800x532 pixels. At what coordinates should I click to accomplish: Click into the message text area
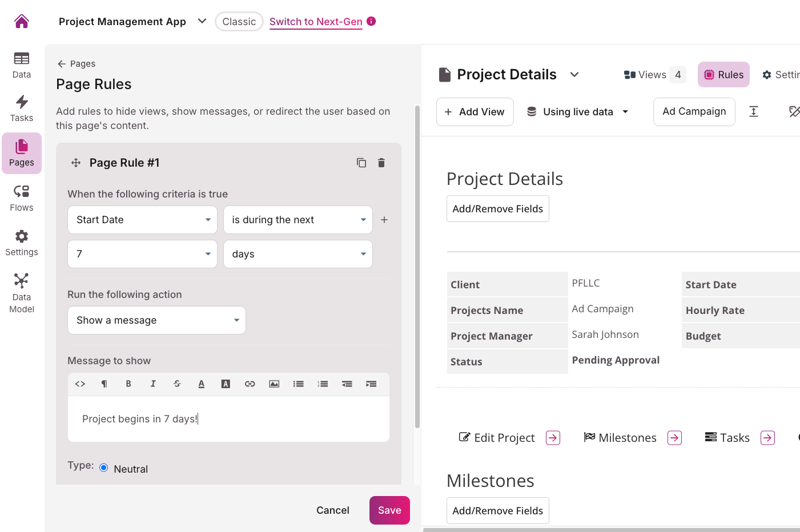(228, 419)
